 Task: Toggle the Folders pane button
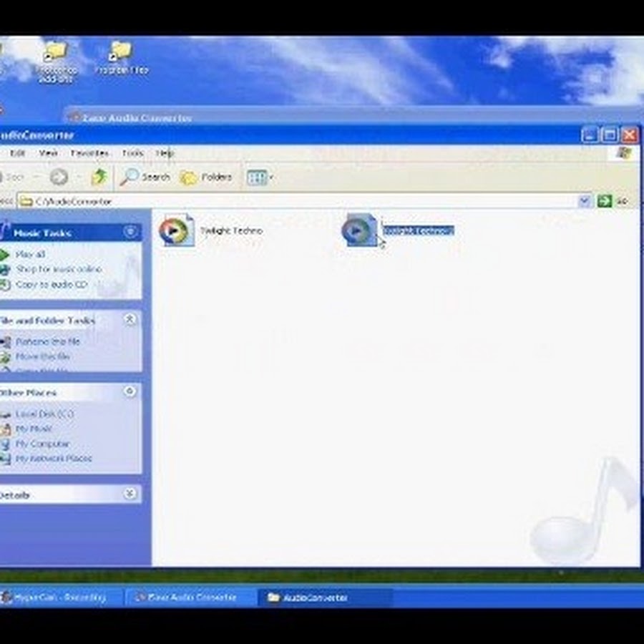click(206, 177)
